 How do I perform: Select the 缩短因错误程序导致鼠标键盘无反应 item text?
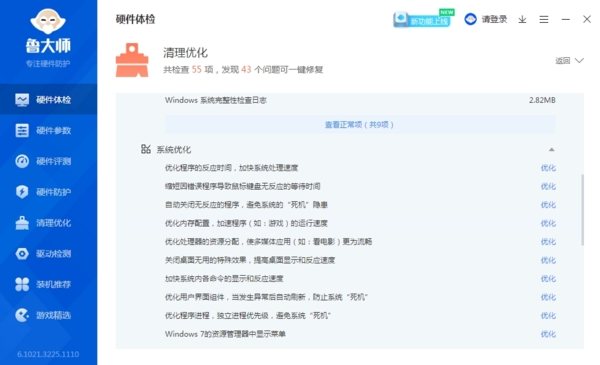[243, 186]
